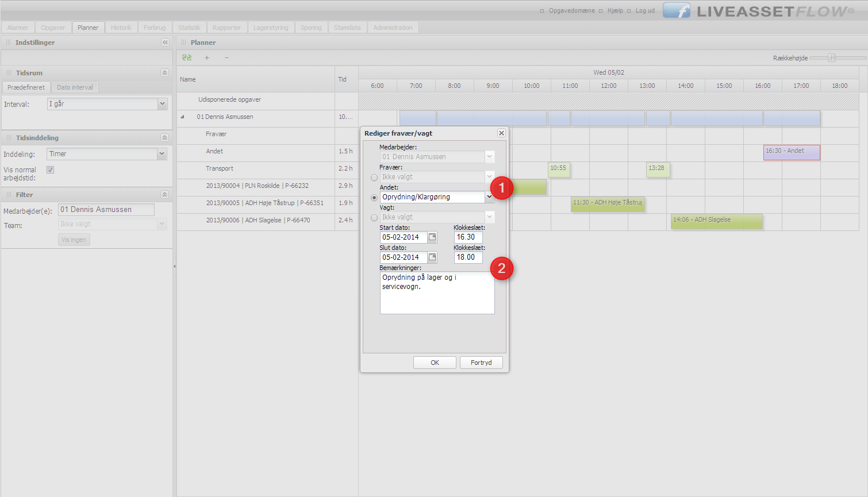This screenshot has height=497, width=868.
Task: Adjust the Rækkehøjde slider handle
Action: [x=831, y=58]
